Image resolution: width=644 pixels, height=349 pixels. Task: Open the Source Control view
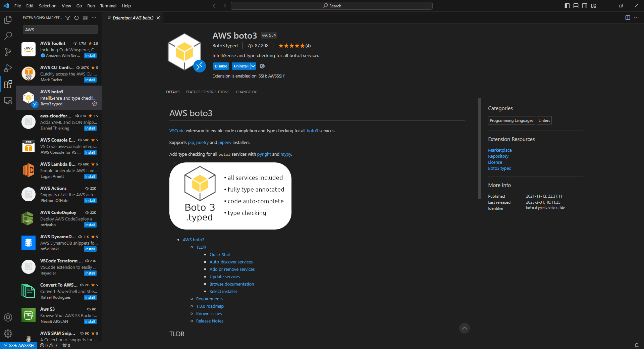(8, 52)
